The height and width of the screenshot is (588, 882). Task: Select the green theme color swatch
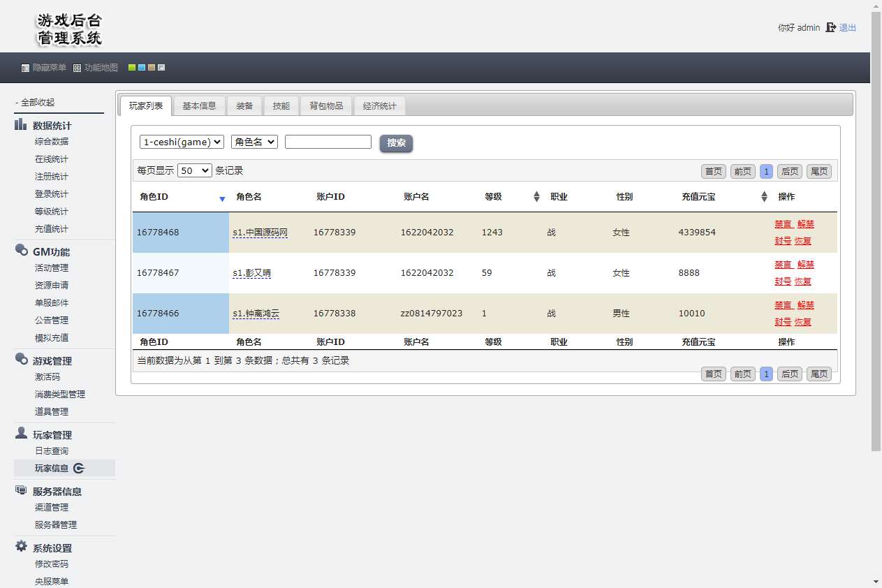click(x=132, y=68)
